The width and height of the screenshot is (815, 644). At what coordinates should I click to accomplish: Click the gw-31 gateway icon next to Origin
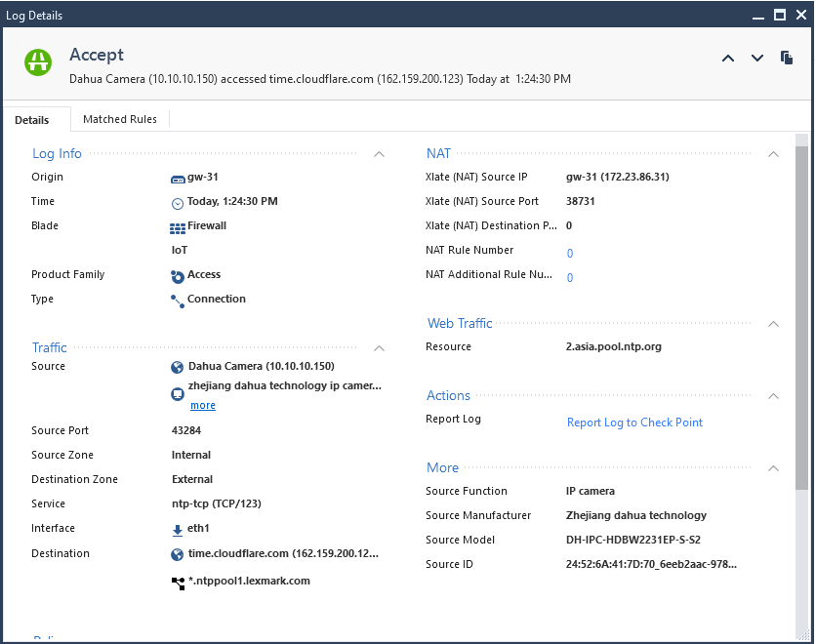pos(178,177)
